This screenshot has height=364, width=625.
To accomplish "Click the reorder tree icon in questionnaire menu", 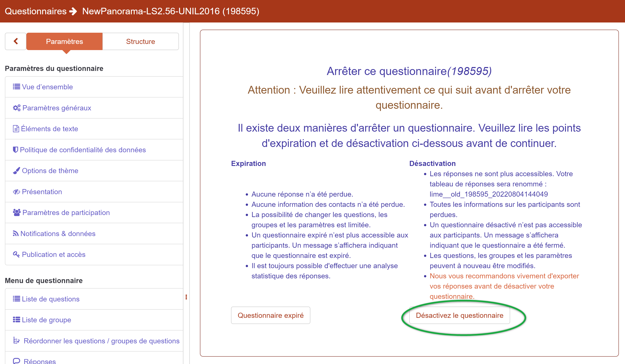I will tap(16, 340).
